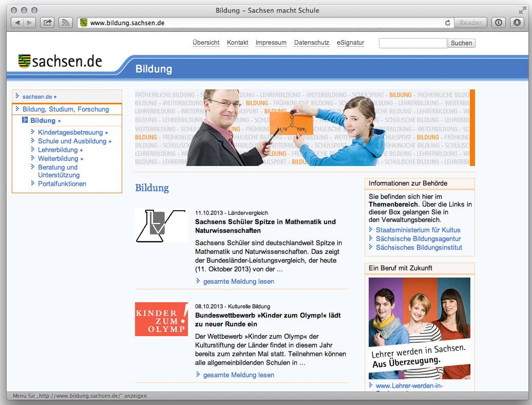This screenshot has height=405, width=532.
Task: Read full Ländervergleich article via gesamte Meldung lesen
Action: pyautogui.click(x=238, y=282)
